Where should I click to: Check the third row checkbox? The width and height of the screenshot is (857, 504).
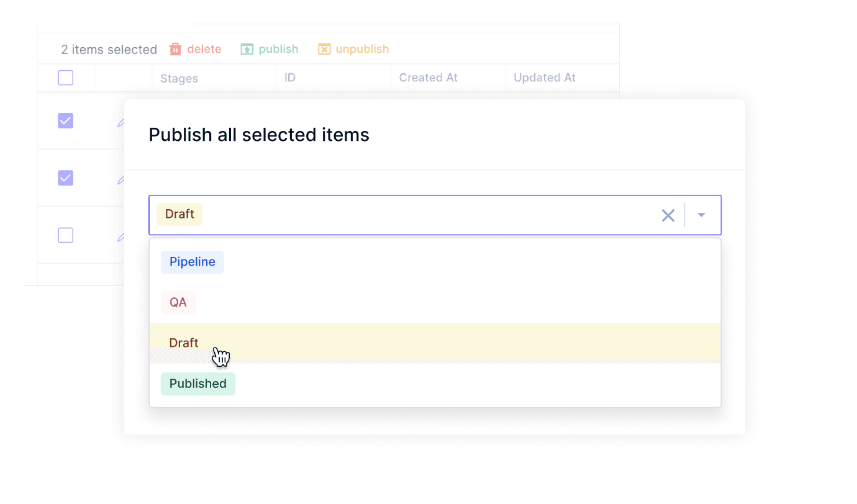(x=65, y=235)
